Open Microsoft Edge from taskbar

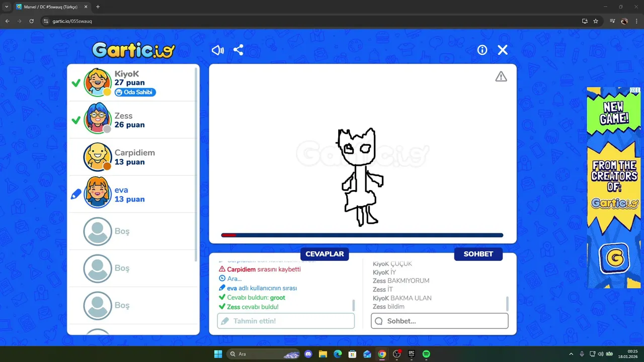[338, 354]
